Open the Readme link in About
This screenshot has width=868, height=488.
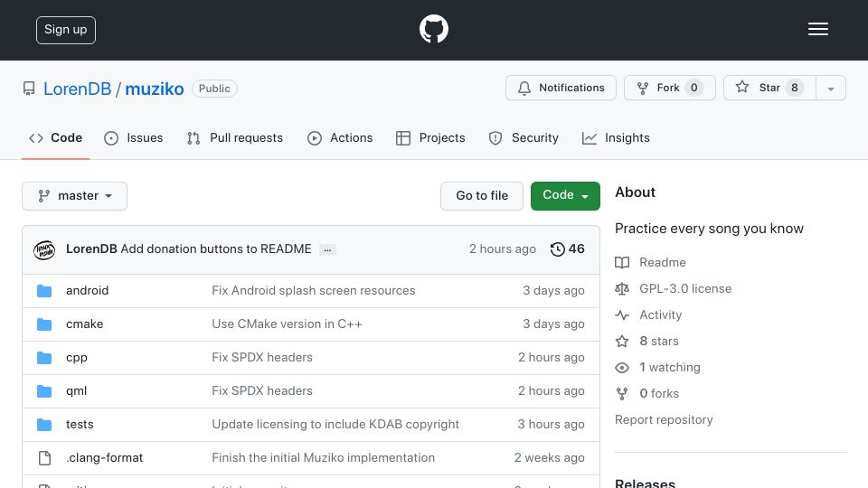663,262
